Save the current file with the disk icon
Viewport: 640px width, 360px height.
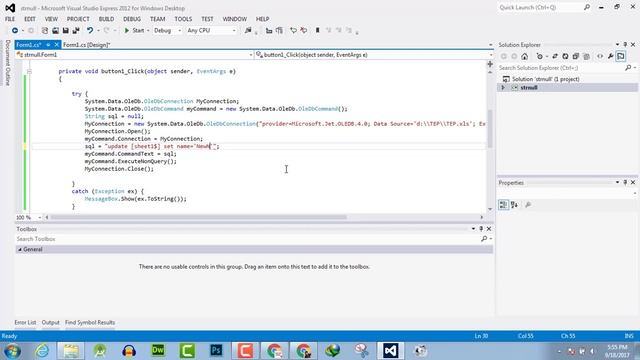point(65,31)
